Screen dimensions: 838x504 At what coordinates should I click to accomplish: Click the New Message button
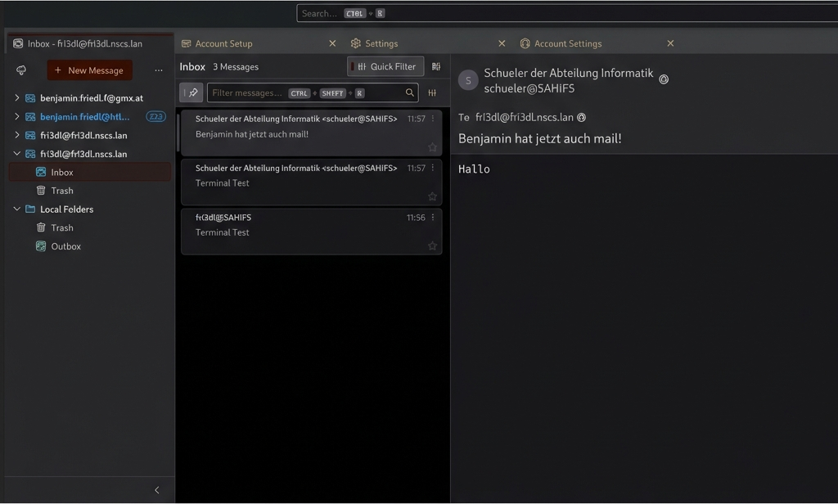[89, 70]
